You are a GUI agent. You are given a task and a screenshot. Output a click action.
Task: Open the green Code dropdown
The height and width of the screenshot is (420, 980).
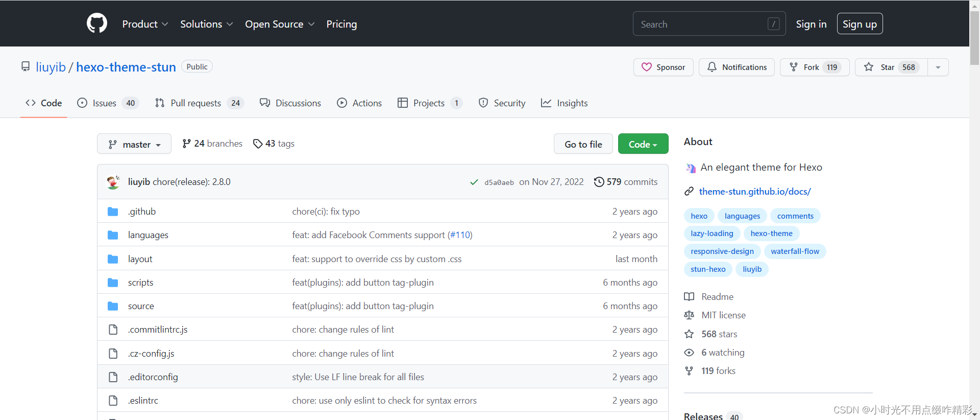point(643,144)
